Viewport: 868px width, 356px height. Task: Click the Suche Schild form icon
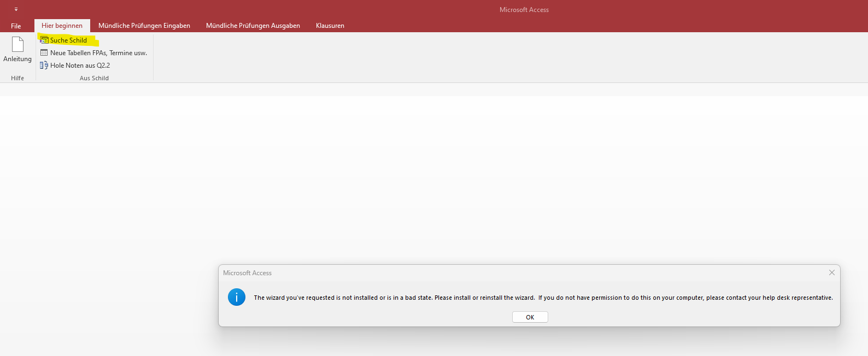44,40
